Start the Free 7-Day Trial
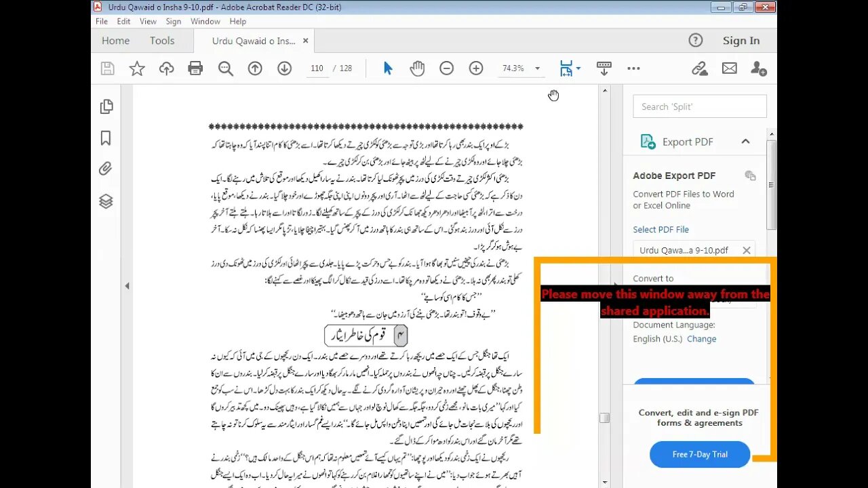The width and height of the screenshot is (868, 488). (700, 454)
